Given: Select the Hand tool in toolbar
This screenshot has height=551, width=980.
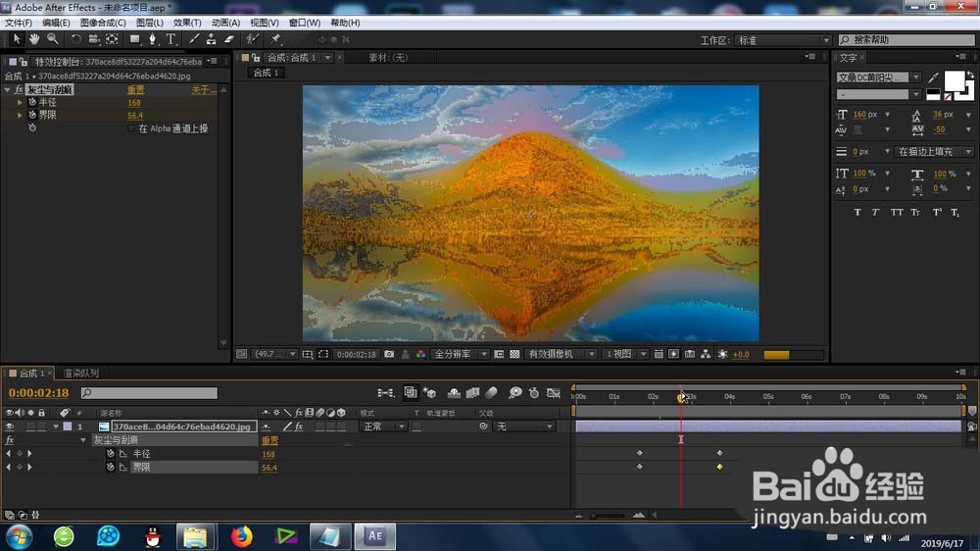Looking at the screenshot, I should click(x=34, y=39).
